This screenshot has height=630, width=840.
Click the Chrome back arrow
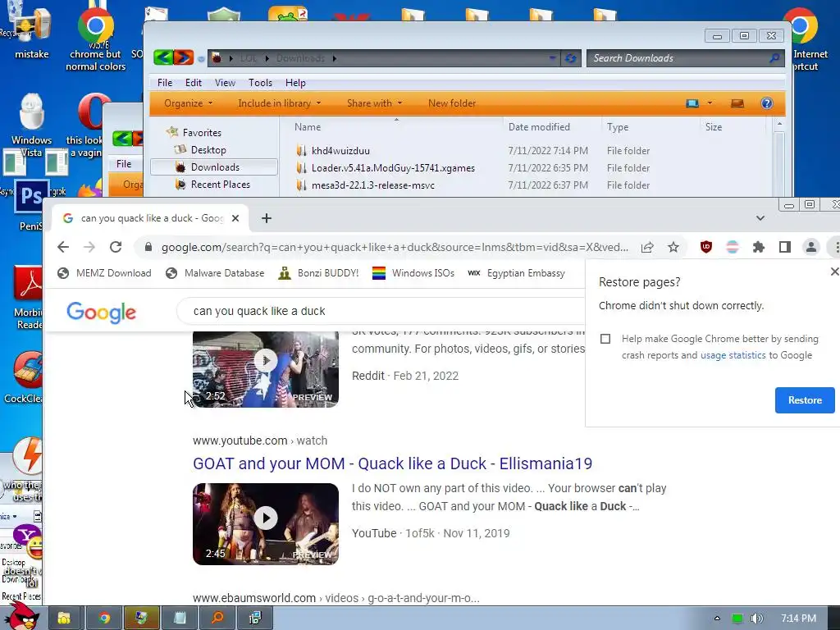[63, 247]
